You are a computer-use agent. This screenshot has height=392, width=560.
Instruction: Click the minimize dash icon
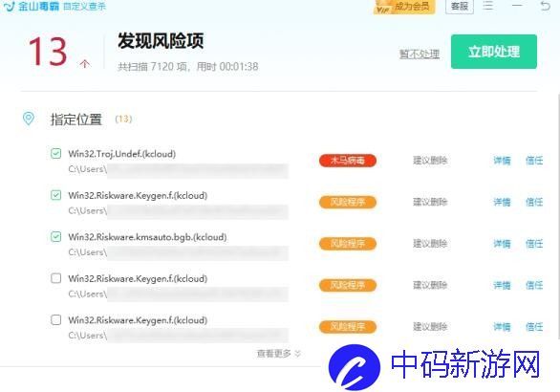(517, 6)
